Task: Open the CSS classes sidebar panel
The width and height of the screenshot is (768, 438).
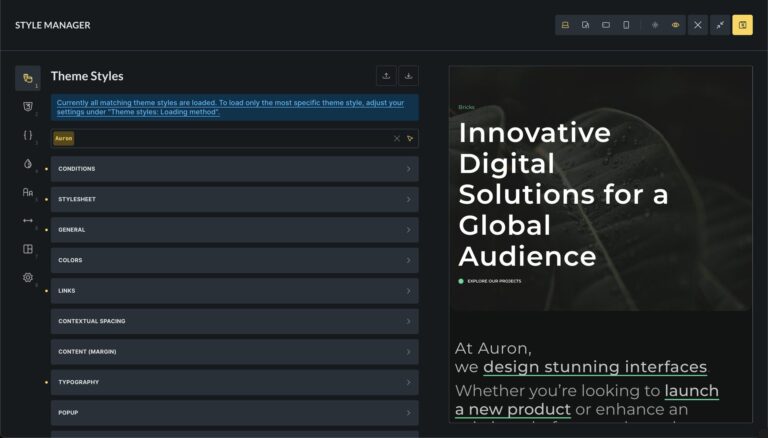Action: [28, 106]
